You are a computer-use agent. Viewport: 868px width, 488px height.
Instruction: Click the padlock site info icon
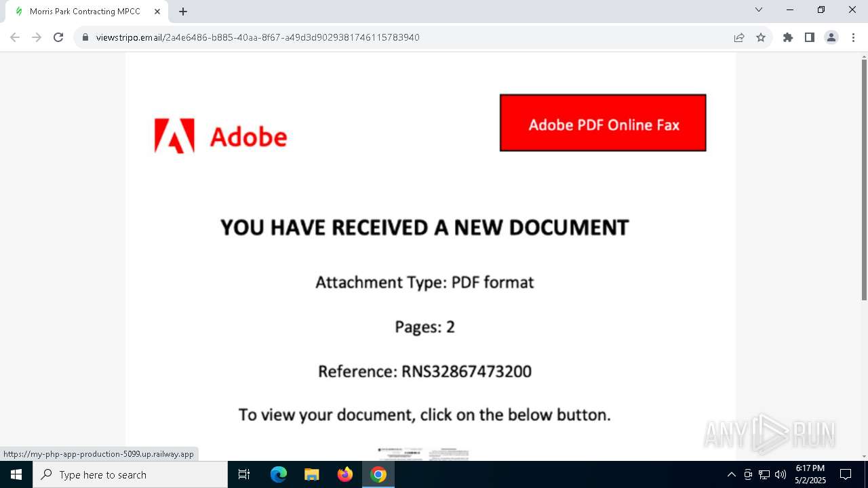click(x=85, y=37)
